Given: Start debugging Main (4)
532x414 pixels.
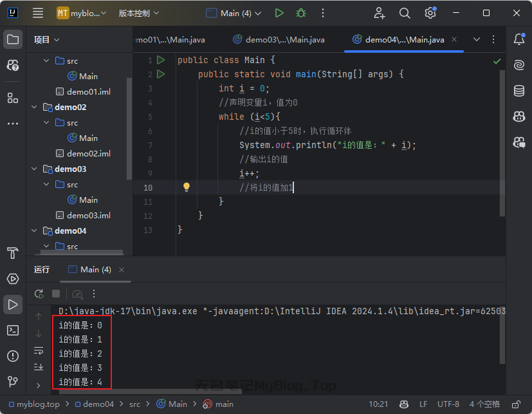Looking at the screenshot, I should click(x=301, y=14).
